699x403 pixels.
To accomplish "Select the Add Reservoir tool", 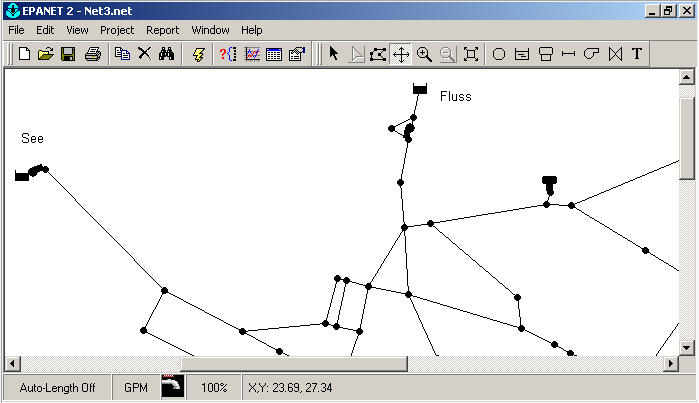I will (x=522, y=54).
